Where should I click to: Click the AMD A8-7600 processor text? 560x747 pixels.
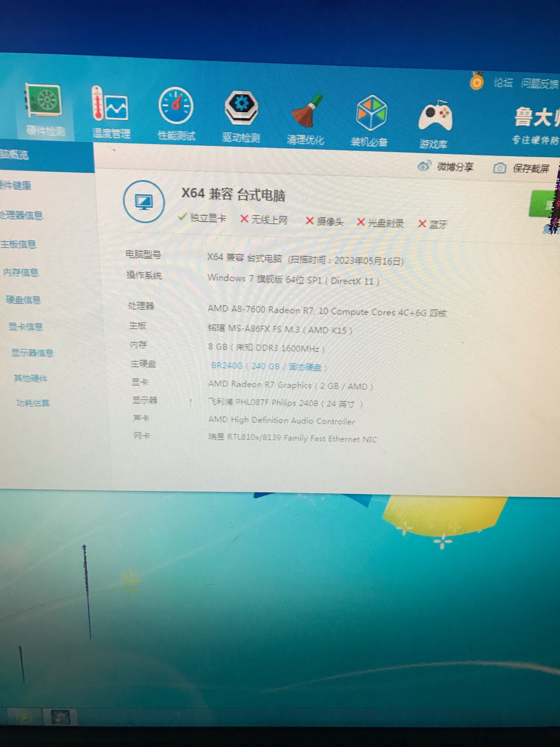point(327,311)
